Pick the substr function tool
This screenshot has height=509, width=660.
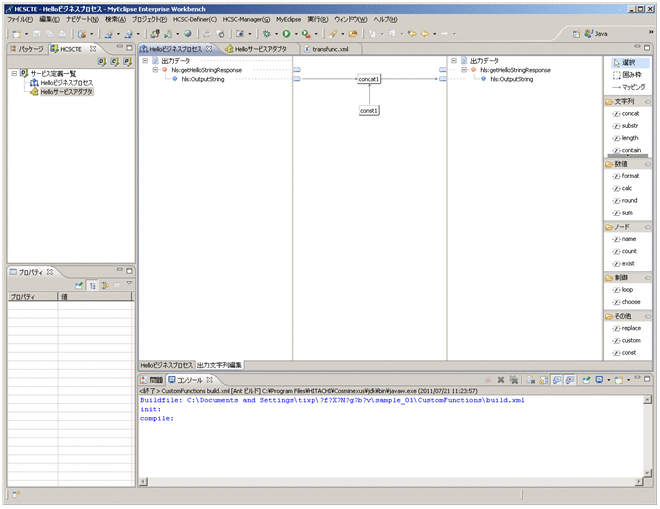[629, 126]
